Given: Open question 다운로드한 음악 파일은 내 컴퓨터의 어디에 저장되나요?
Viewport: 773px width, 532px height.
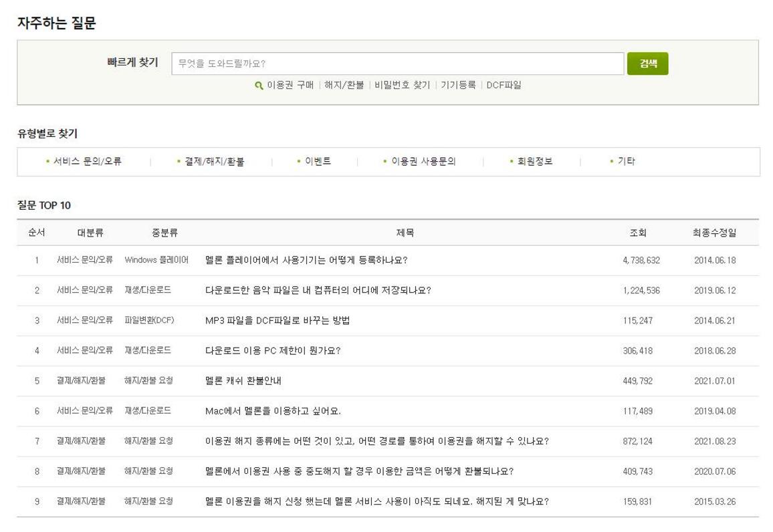Looking at the screenshot, I should [x=318, y=290].
